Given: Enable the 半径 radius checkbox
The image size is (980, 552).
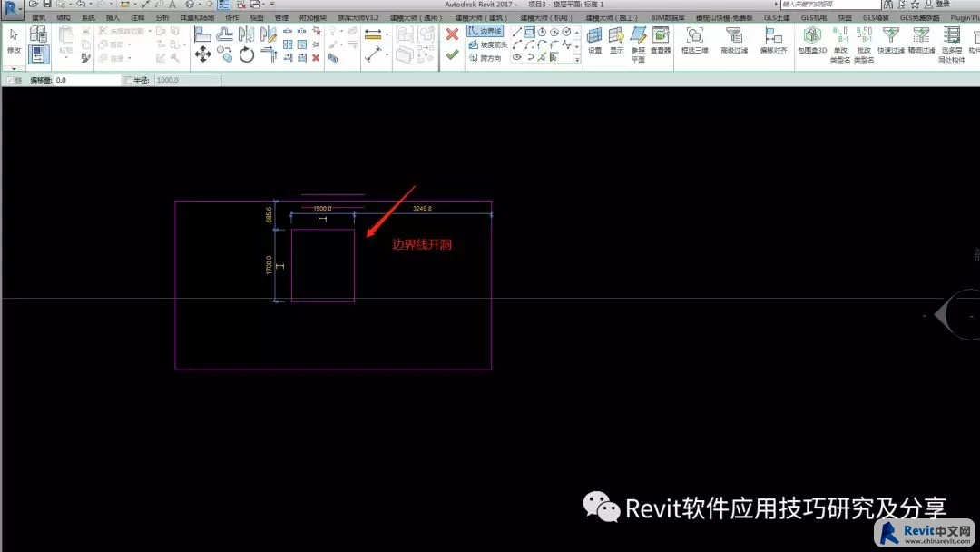Looking at the screenshot, I should [x=128, y=80].
